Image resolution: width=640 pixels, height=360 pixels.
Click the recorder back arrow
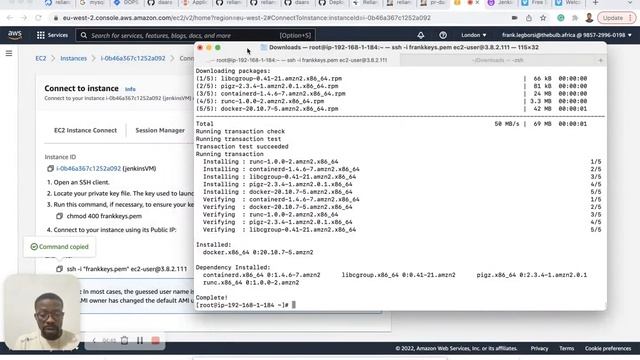[94, 340]
